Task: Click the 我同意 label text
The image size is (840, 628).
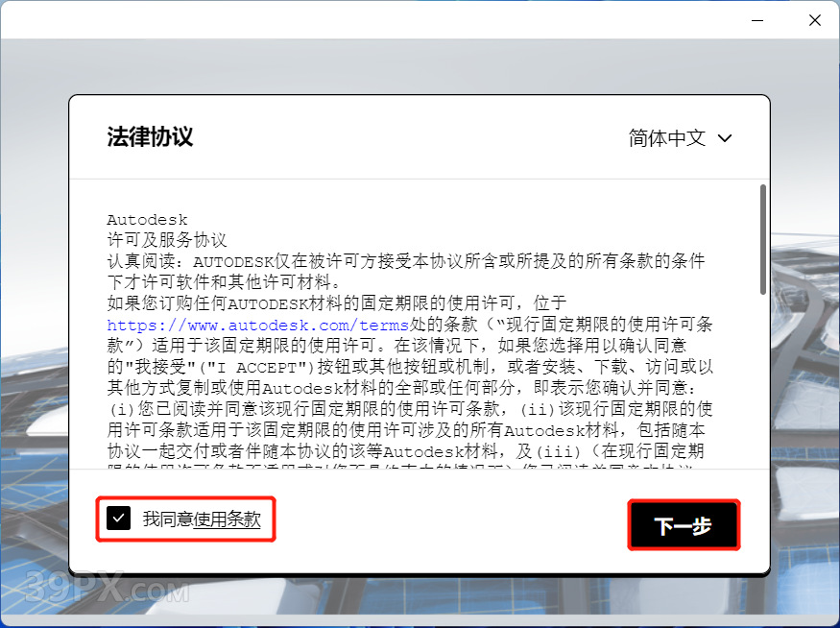Action: tap(168, 519)
